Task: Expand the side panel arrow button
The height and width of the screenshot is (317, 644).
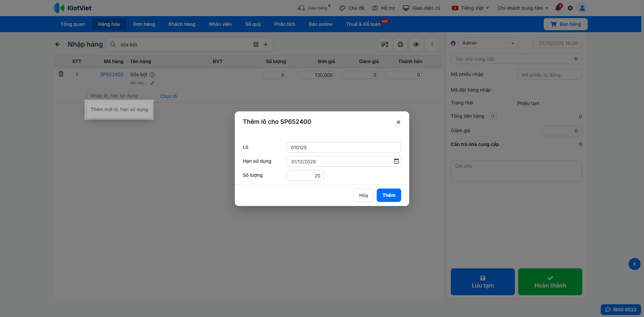Action: (634, 264)
